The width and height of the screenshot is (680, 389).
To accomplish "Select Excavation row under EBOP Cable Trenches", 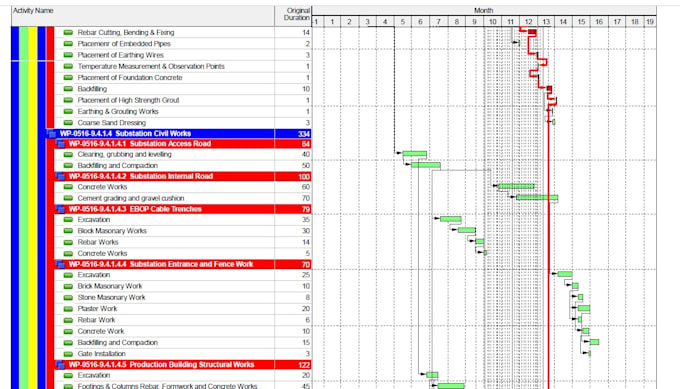I will coord(183,220).
